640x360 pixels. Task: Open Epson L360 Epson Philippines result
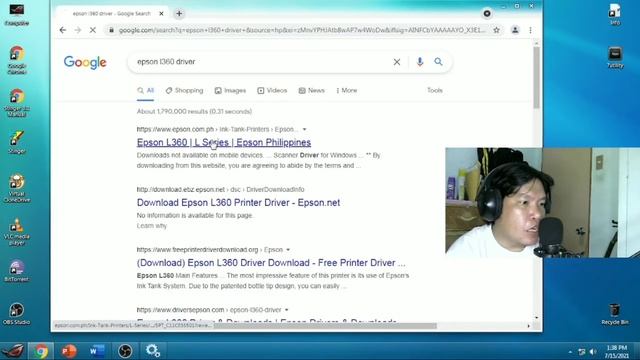tap(224, 142)
